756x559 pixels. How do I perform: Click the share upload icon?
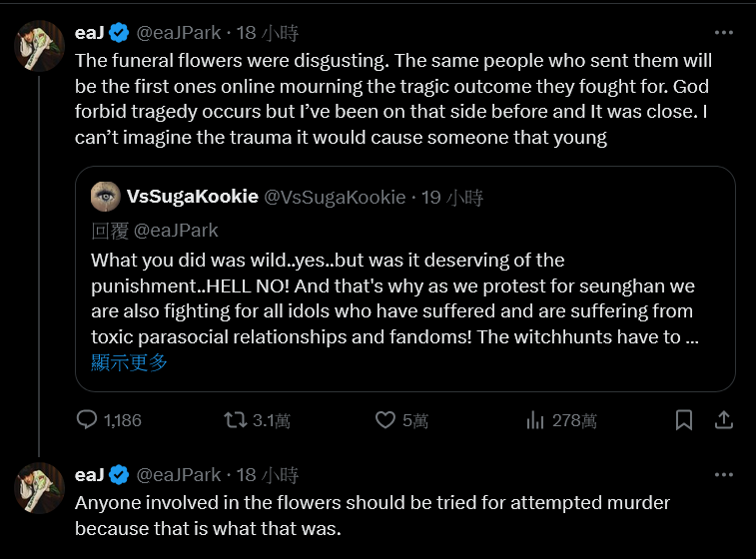coord(725,419)
